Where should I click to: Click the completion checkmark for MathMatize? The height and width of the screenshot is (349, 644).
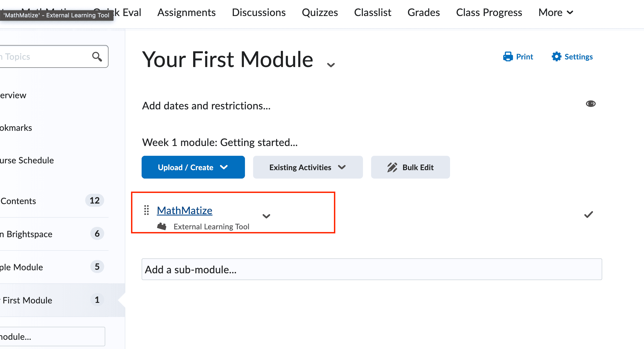tap(588, 215)
